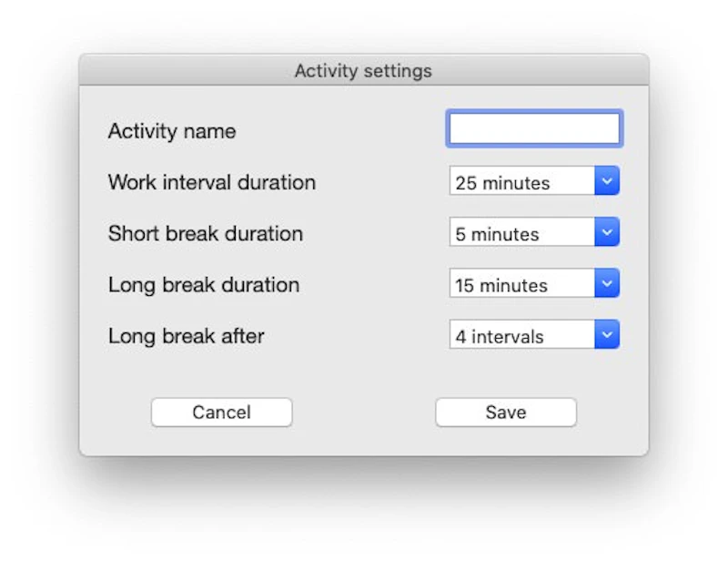
Task: Click the Activity settings title bar
Action: pos(363,70)
